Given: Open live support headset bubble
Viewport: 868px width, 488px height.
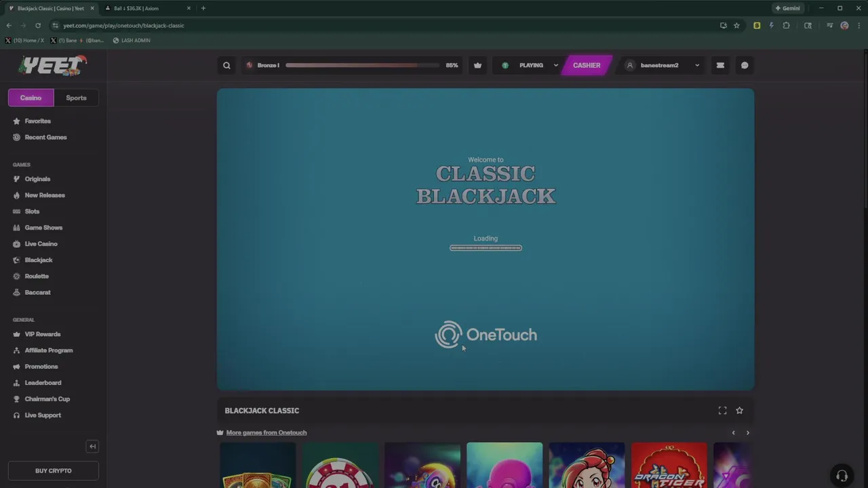Looking at the screenshot, I should (842, 475).
